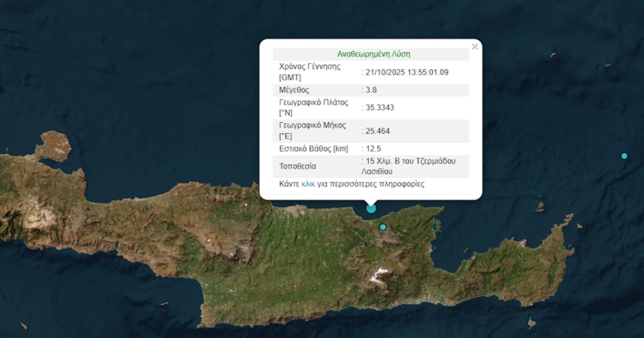644x338 pixels.
Task: Click the 'Χρόνος Γέννησης [GMT]' label
Action: 310,72
